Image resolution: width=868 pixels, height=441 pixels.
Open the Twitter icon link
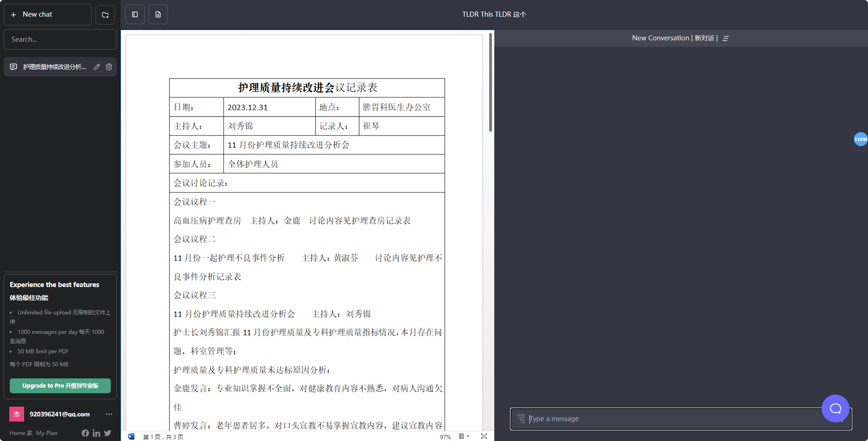point(108,433)
